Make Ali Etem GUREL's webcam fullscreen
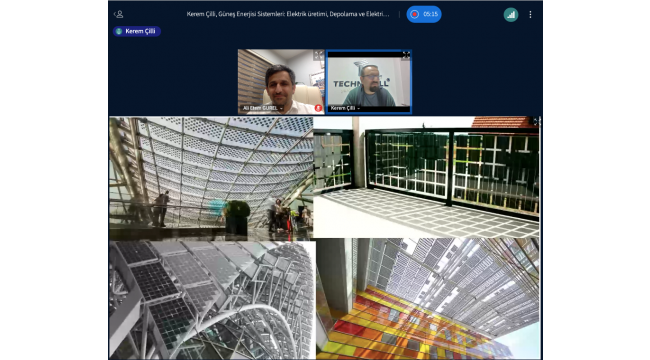This screenshot has width=650, height=360. 318,55
